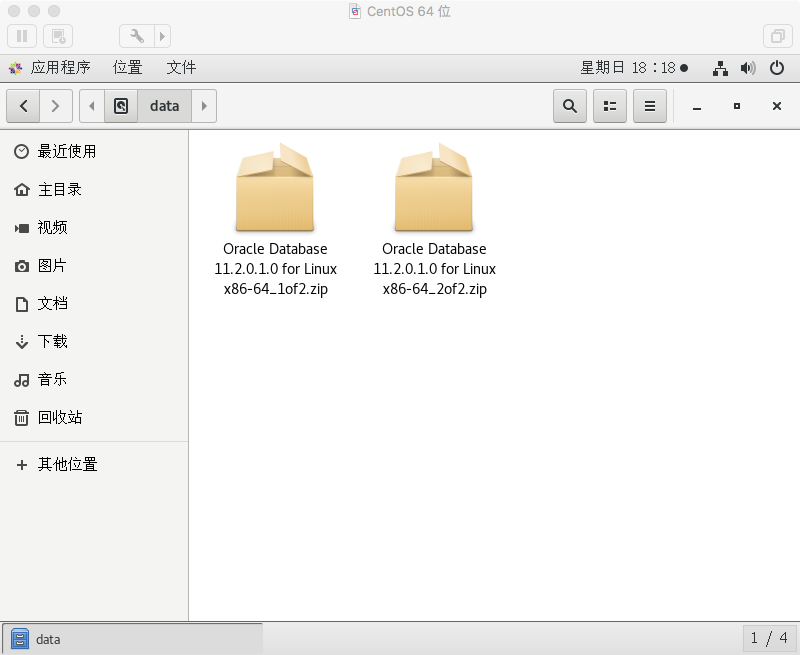The height and width of the screenshot is (655, 800).
Task: Open the 文件 menu
Action: pos(181,67)
